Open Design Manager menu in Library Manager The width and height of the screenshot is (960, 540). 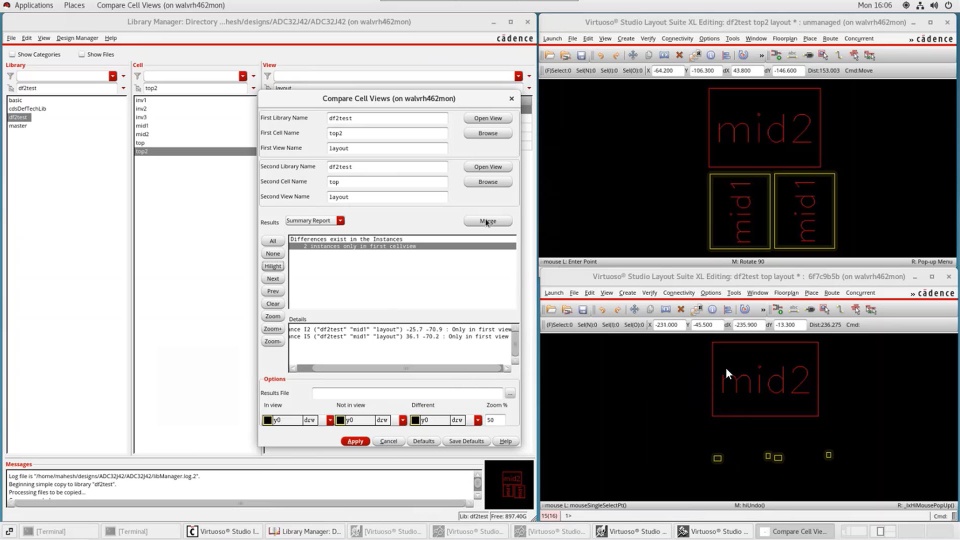[77, 38]
